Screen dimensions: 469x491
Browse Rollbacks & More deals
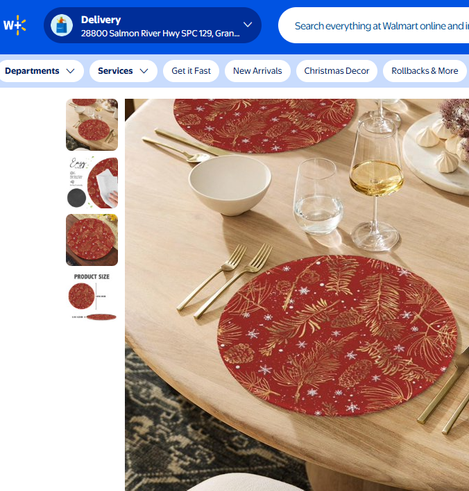(425, 71)
